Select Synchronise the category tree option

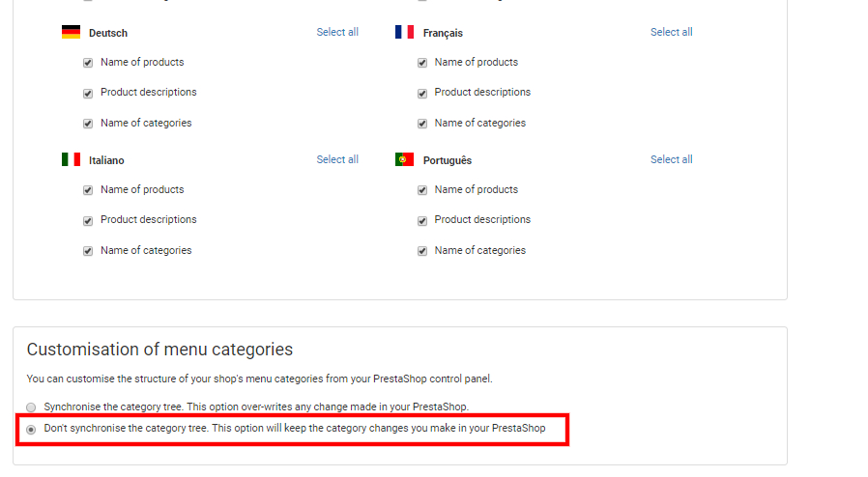(x=32, y=407)
